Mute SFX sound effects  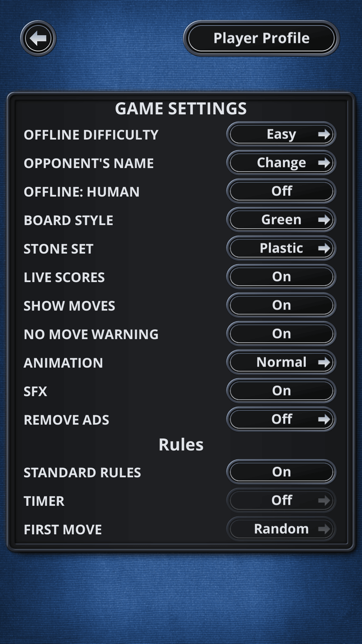coord(281,391)
